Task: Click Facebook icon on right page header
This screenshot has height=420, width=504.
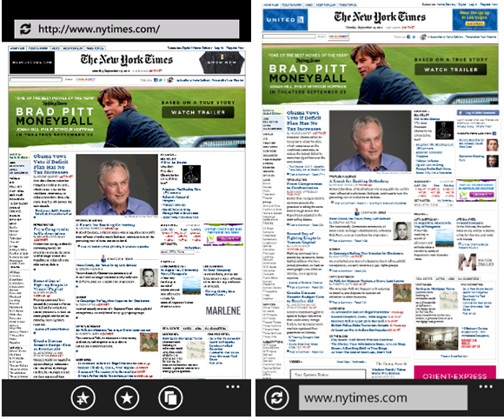Action: click(408, 37)
